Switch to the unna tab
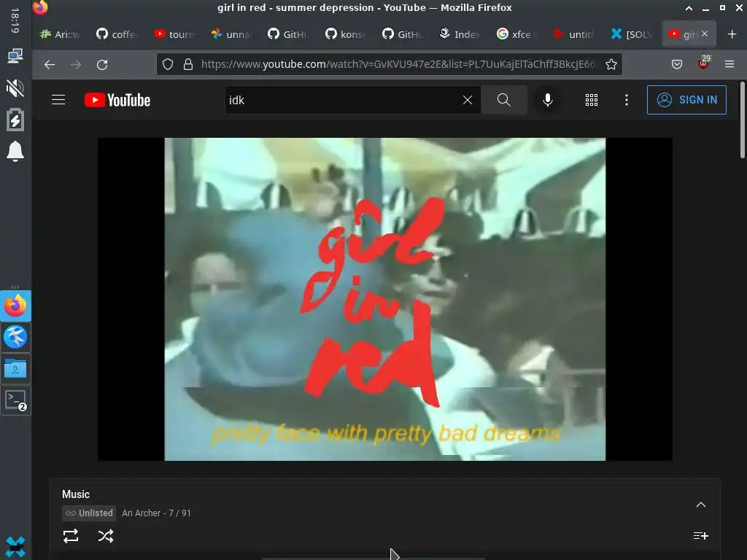The image size is (747, 560). [x=231, y=34]
